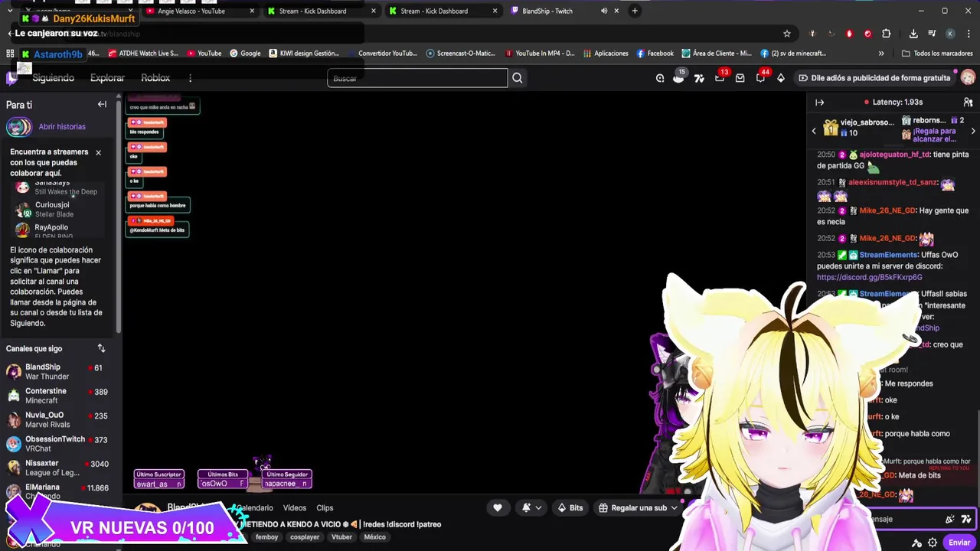
Task: Collapse the chat panel with the arrow icon
Action: (x=819, y=102)
